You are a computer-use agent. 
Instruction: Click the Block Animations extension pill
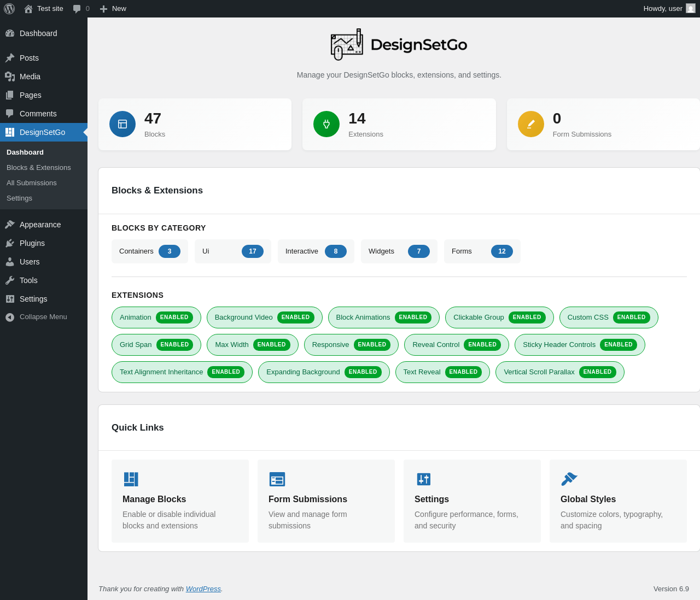(x=384, y=317)
